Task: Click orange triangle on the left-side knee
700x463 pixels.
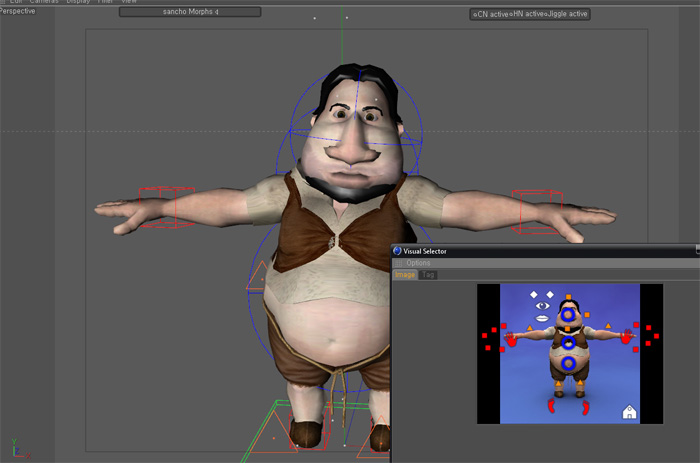Action: tap(558, 383)
